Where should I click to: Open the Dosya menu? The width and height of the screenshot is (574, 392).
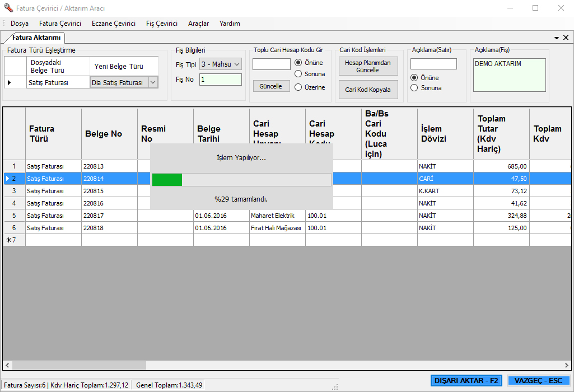point(20,24)
